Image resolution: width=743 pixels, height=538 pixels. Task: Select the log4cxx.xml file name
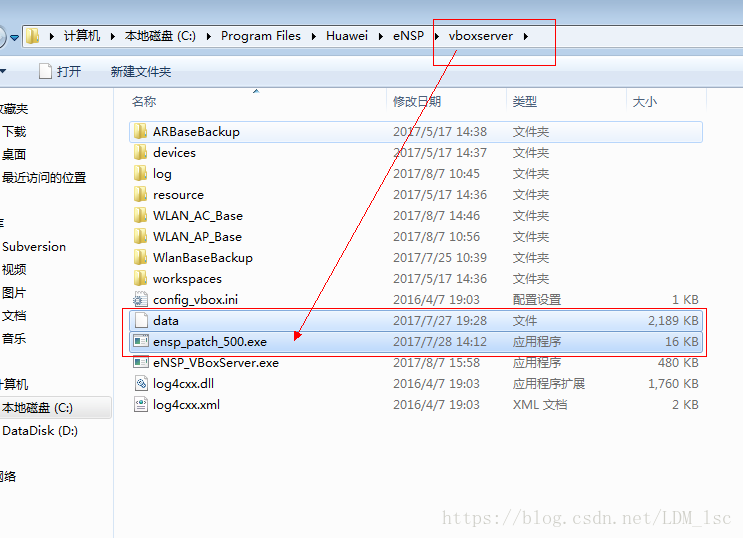pos(186,404)
